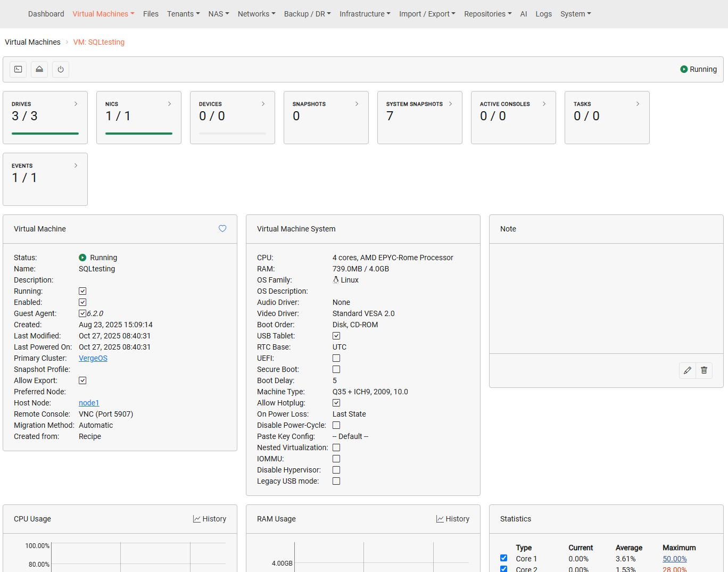
Task: Click the trash delete note icon
Action: point(704,370)
